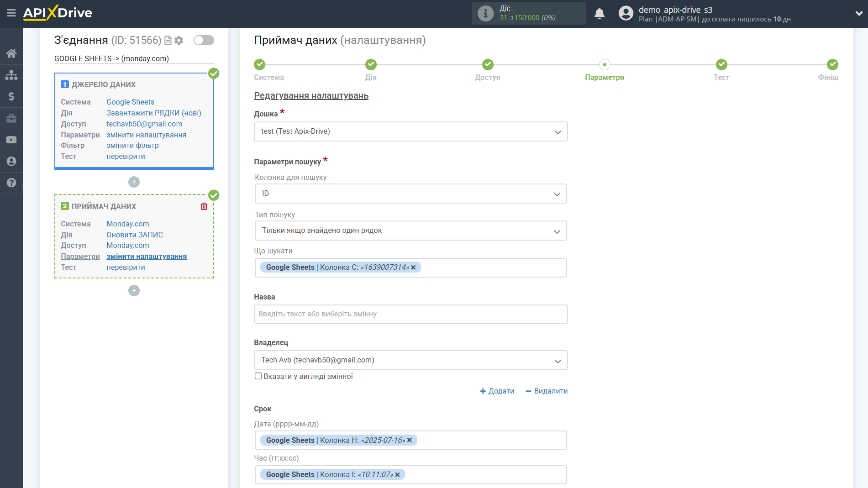This screenshot has height=488, width=868.
Task: Click the Редагування налаштувань heading
Action: (x=311, y=96)
